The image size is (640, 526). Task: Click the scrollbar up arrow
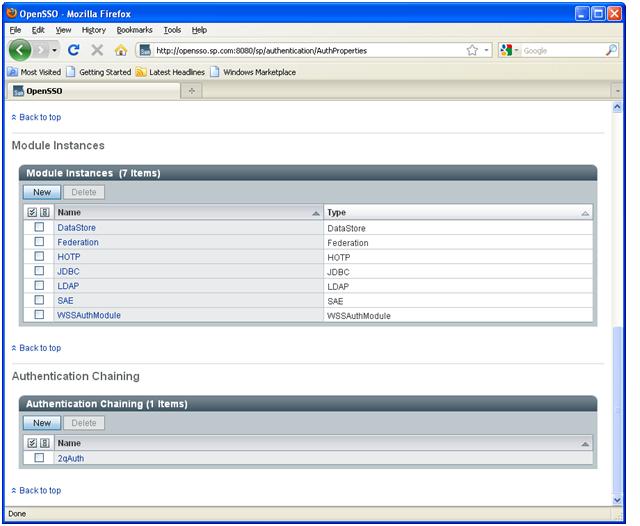(x=617, y=107)
